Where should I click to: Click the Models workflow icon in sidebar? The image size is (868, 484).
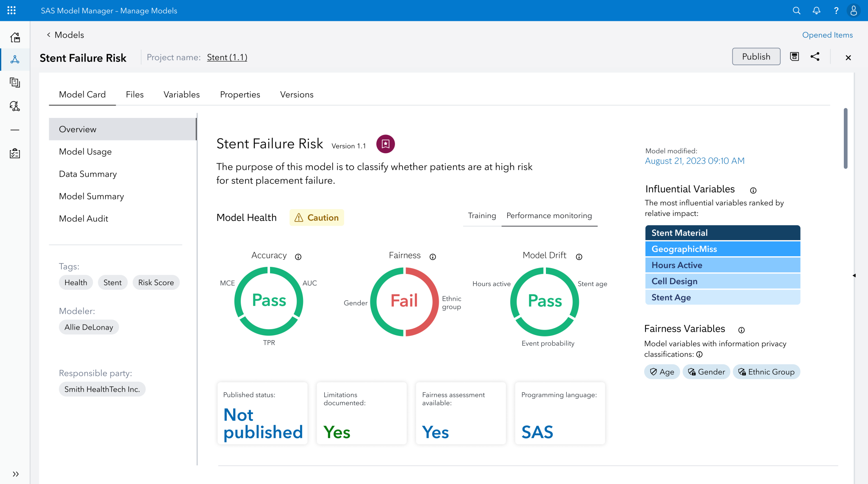click(15, 59)
